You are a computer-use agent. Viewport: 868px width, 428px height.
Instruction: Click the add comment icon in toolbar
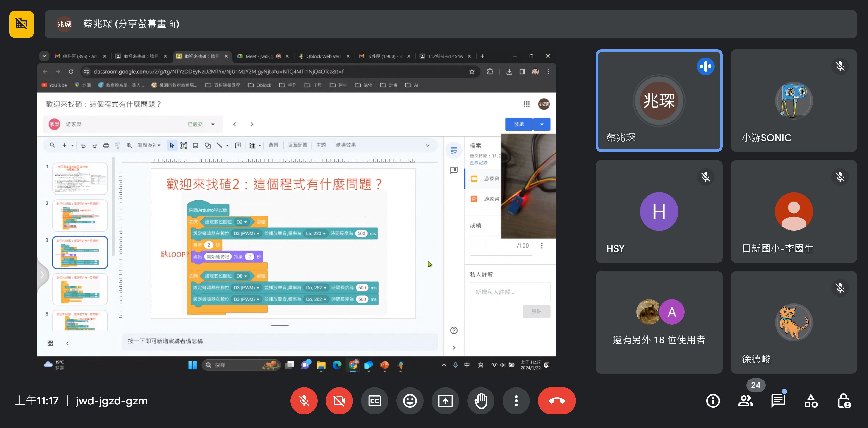(238, 145)
